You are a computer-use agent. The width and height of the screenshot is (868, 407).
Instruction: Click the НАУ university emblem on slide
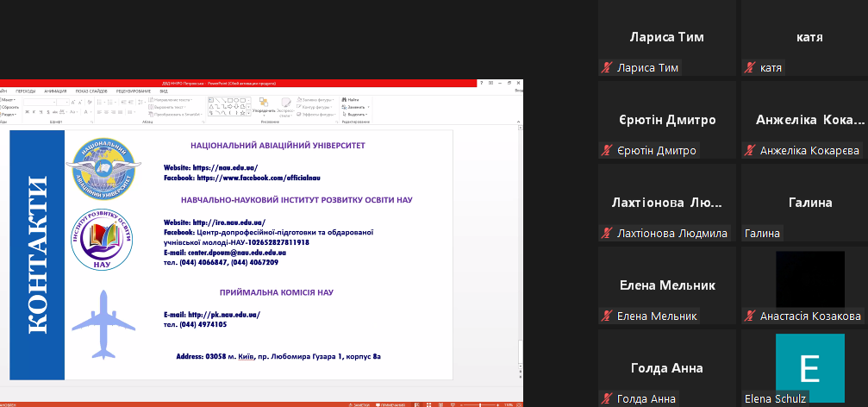tap(103, 166)
